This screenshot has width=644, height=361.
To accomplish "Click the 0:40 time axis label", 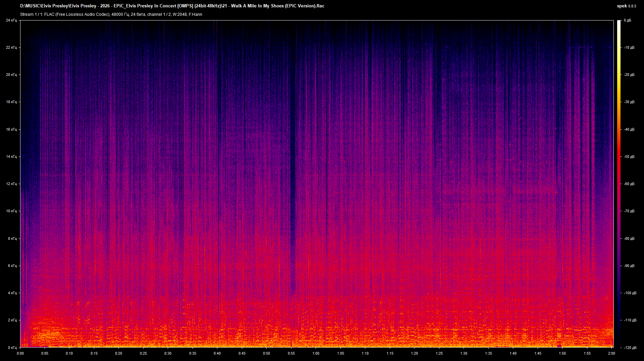I will click(217, 353).
